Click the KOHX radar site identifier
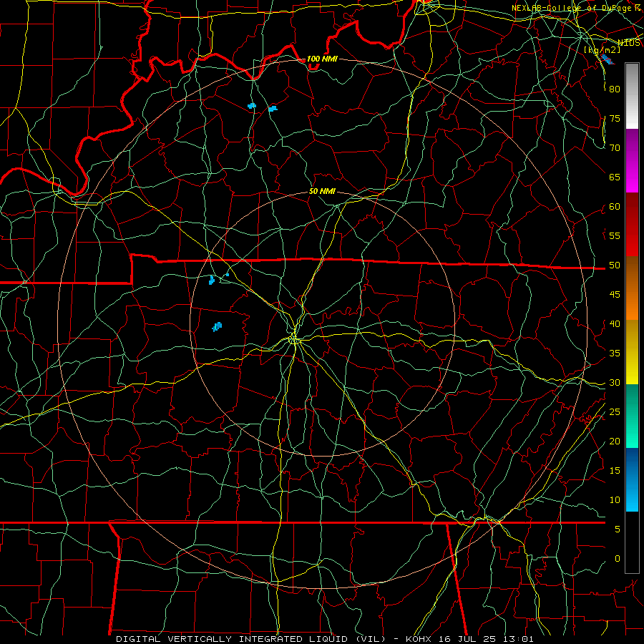Screen dimensions: 644x644 click(x=419, y=639)
